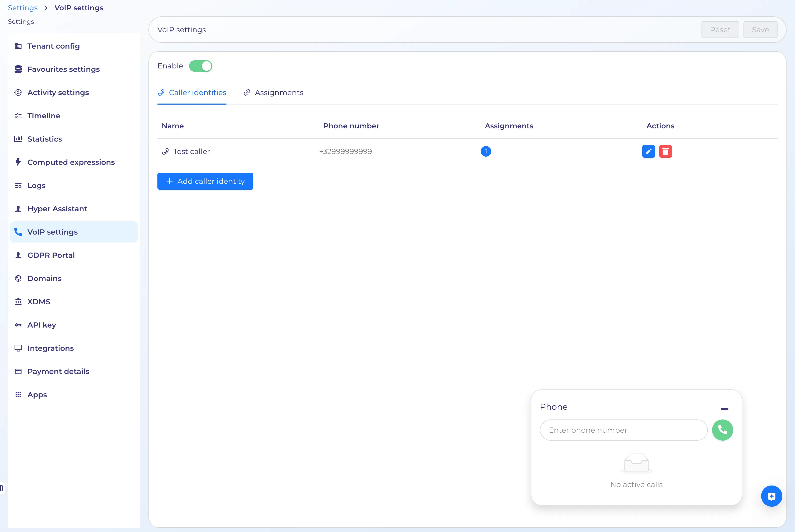Edit Test caller with pencil icon
Viewport: 795px width, 532px height.
point(648,151)
